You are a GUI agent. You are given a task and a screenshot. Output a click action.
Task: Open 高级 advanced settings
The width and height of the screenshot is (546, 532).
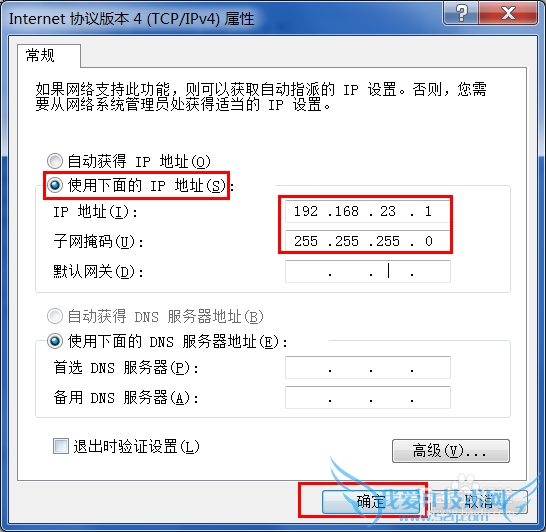[451, 451]
